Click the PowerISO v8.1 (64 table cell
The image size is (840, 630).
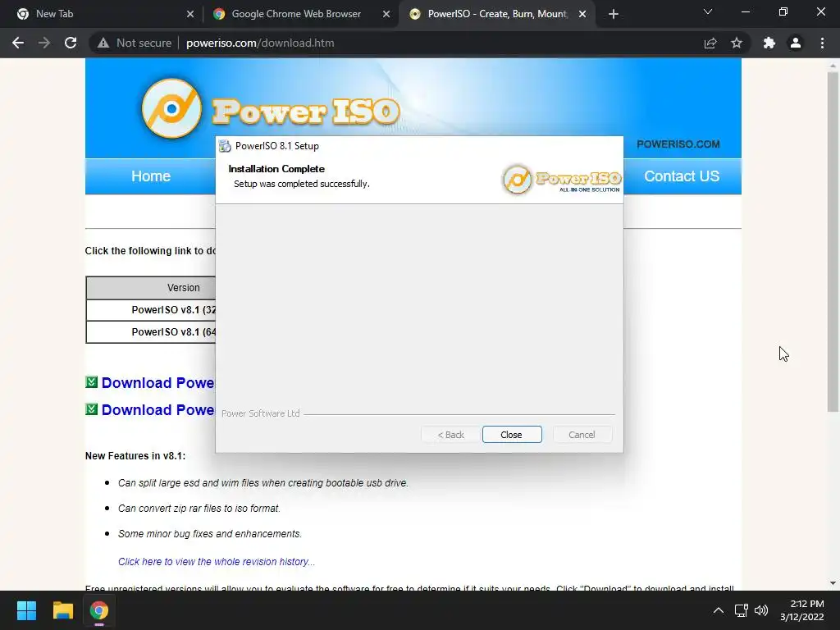pos(151,332)
